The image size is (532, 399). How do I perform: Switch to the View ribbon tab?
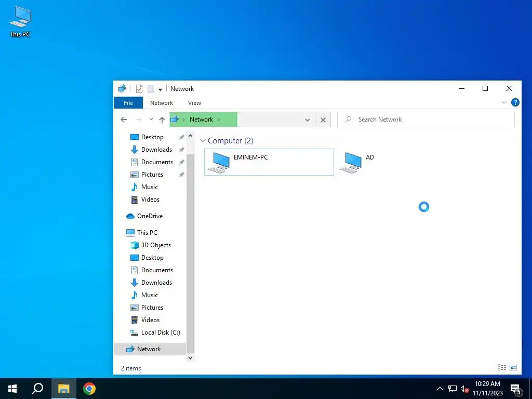(x=194, y=103)
